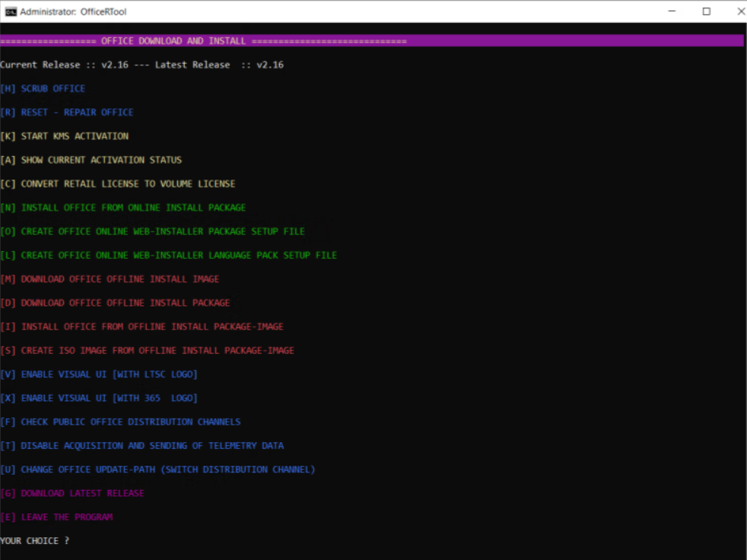
Task: Click '[C] CONVERT RETAIL LICENSE TO VOLUME LICENSE'
Action: click(118, 184)
